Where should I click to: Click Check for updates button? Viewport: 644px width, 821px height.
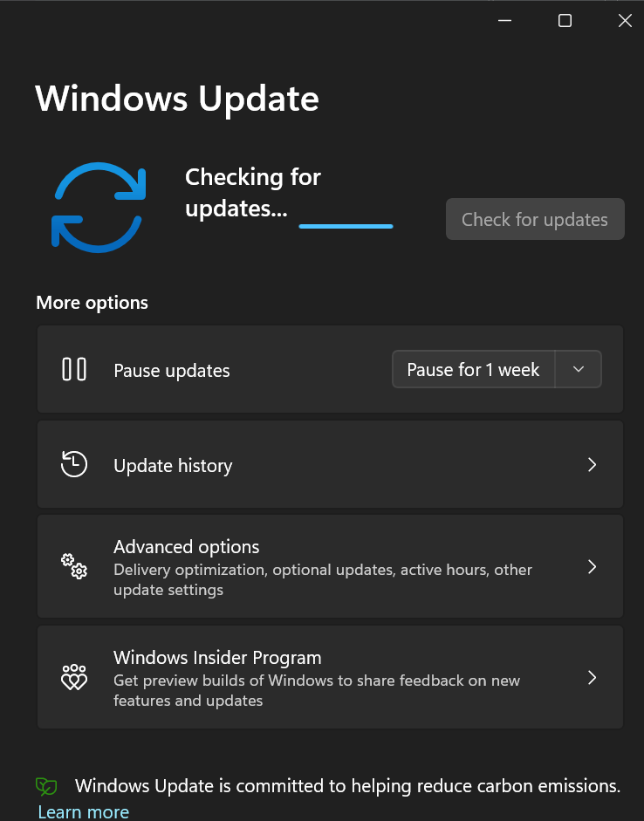[535, 219]
